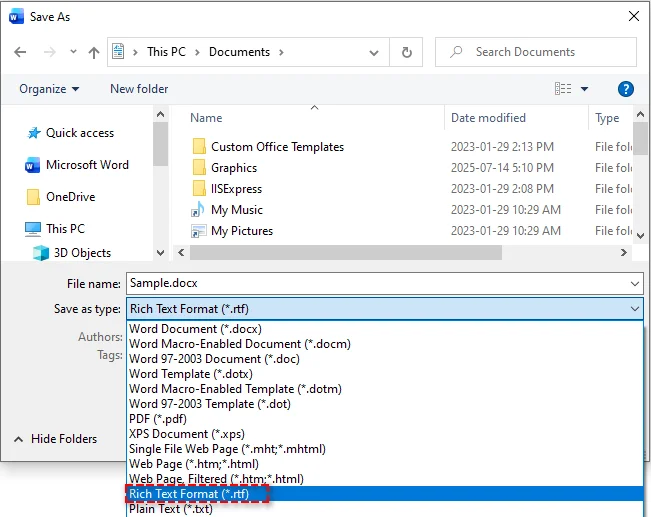The height and width of the screenshot is (517, 651).
Task: Sort by the Type column header
Action: (607, 118)
